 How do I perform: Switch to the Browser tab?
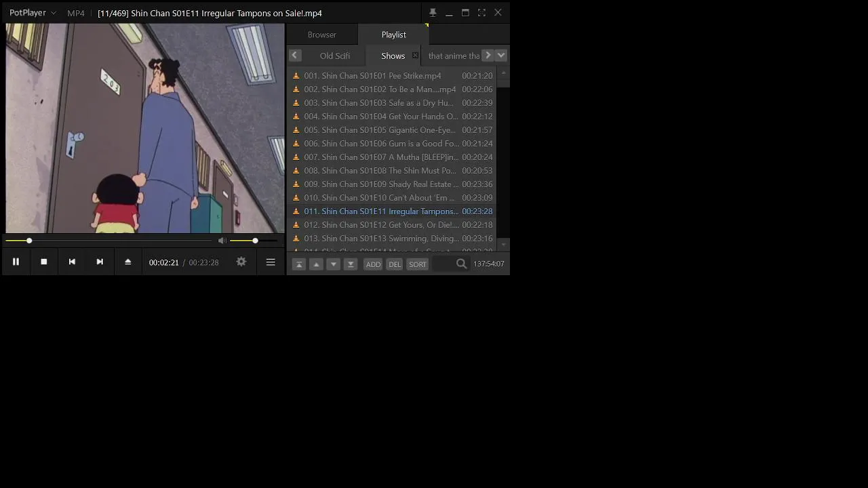tap(322, 35)
